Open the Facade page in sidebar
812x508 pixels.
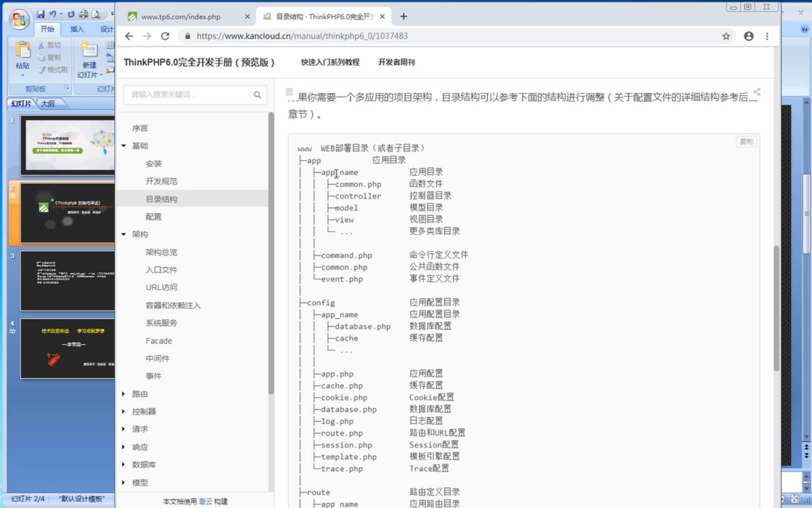click(159, 341)
